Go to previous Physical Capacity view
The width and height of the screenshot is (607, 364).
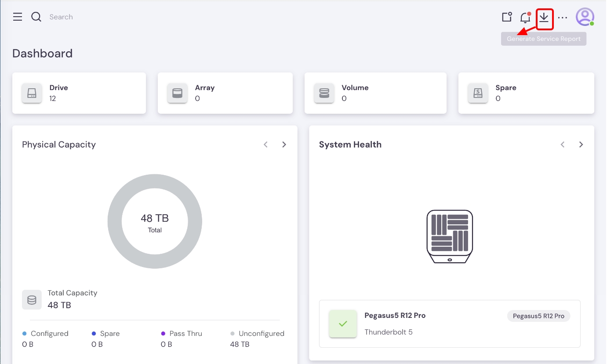point(265,144)
